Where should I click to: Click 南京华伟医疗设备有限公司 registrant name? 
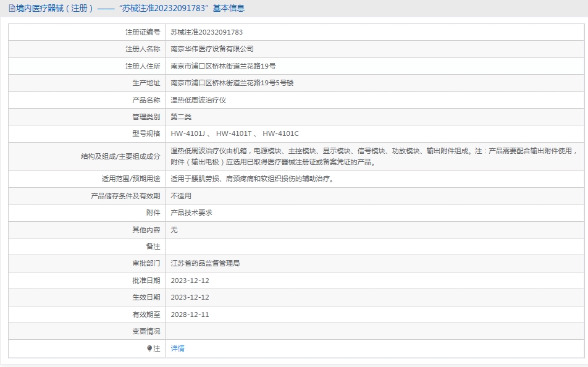coord(212,49)
